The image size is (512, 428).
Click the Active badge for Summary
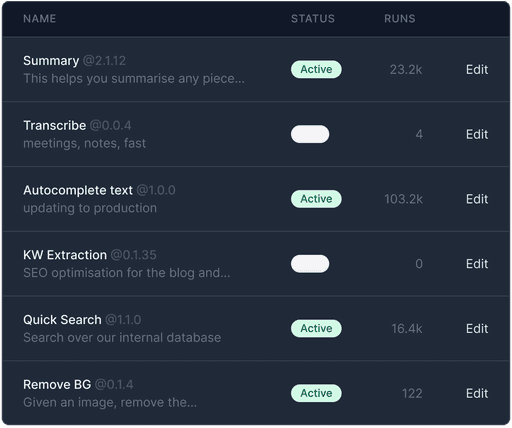[316, 69]
